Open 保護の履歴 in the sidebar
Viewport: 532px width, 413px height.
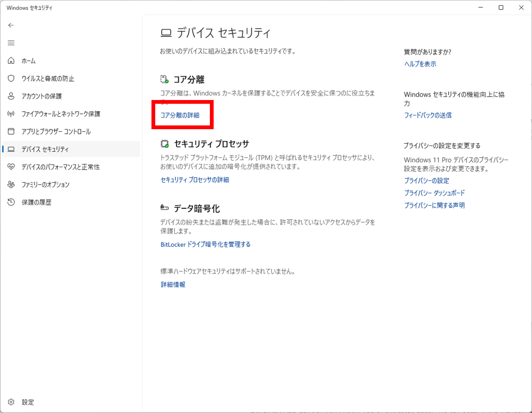pyautogui.click(x=71, y=202)
